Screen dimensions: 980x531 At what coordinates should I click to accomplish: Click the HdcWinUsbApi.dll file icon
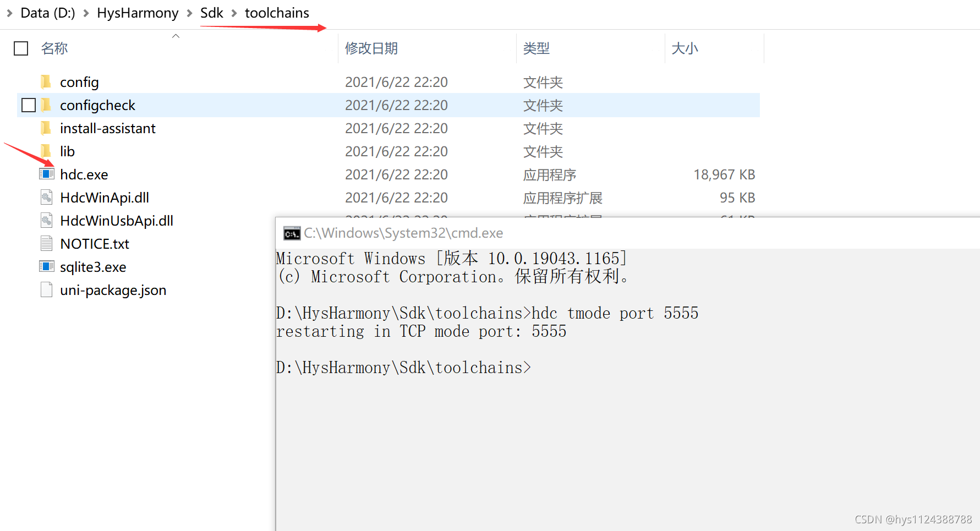pos(47,221)
